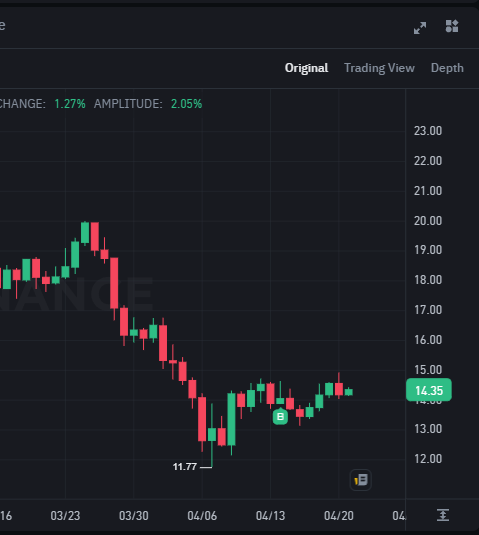Open the chart layout grid icon

coord(452,26)
